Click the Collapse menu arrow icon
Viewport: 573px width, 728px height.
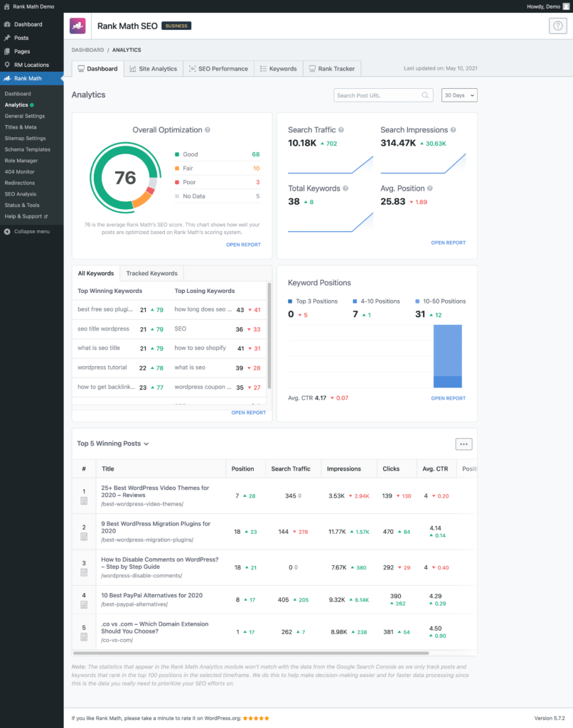click(7, 232)
